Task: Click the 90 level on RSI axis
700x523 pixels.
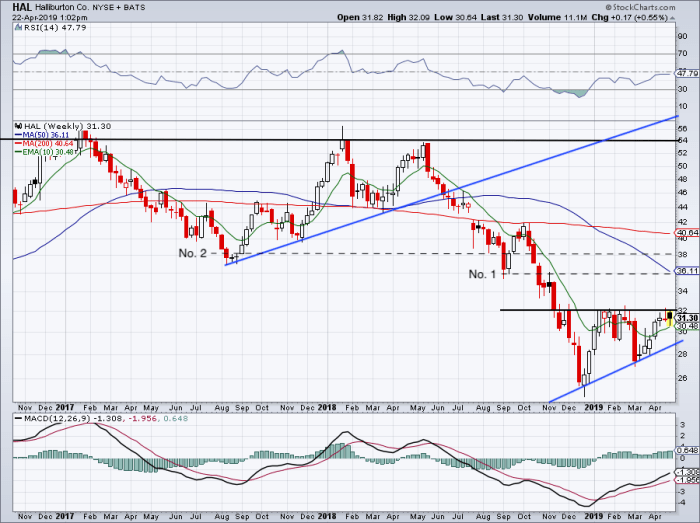Action: [x=683, y=36]
